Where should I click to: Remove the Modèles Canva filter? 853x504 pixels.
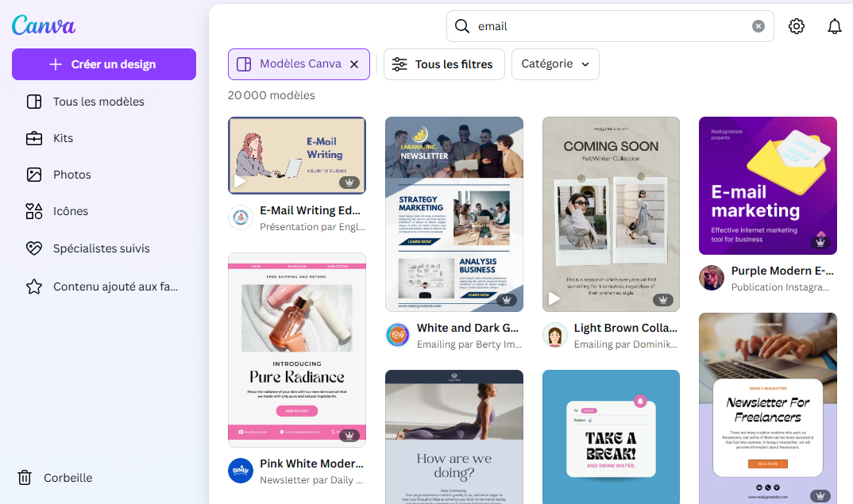pos(354,64)
